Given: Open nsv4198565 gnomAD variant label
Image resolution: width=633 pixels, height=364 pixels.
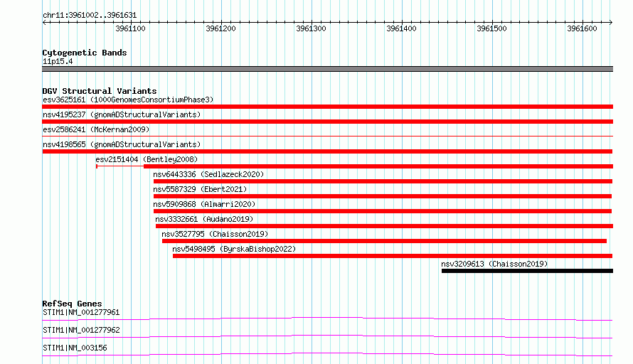Looking at the screenshot, I should (122, 144).
